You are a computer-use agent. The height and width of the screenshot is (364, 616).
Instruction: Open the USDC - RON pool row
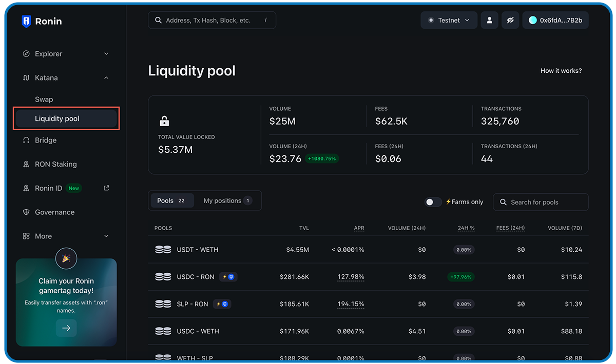[368, 277]
